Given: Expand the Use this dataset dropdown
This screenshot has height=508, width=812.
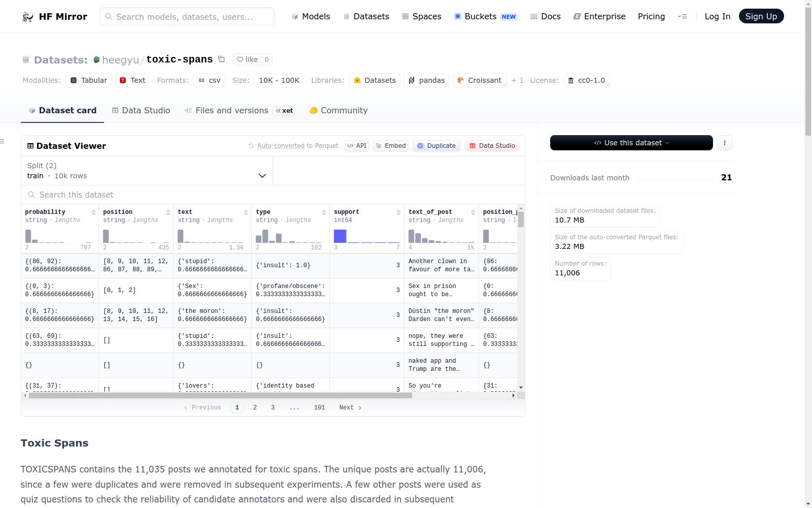Looking at the screenshot, I should pyautogui.click(x=631, y=143).
